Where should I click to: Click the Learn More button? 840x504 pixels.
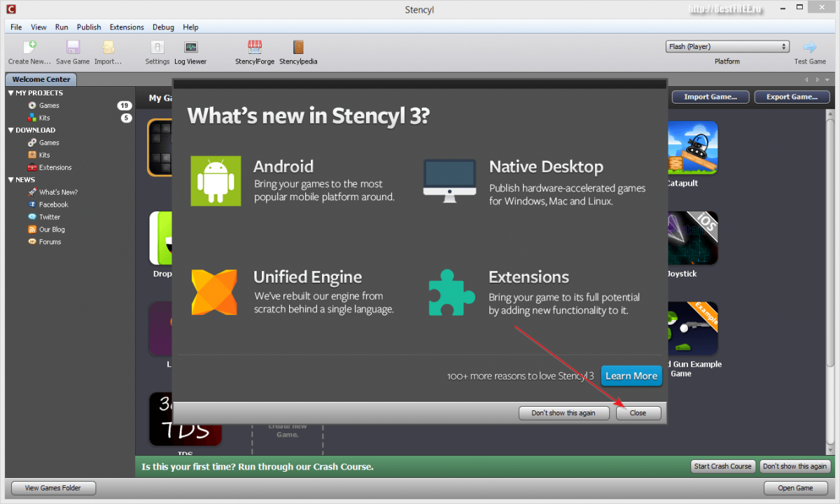click(x=631, y=376)
